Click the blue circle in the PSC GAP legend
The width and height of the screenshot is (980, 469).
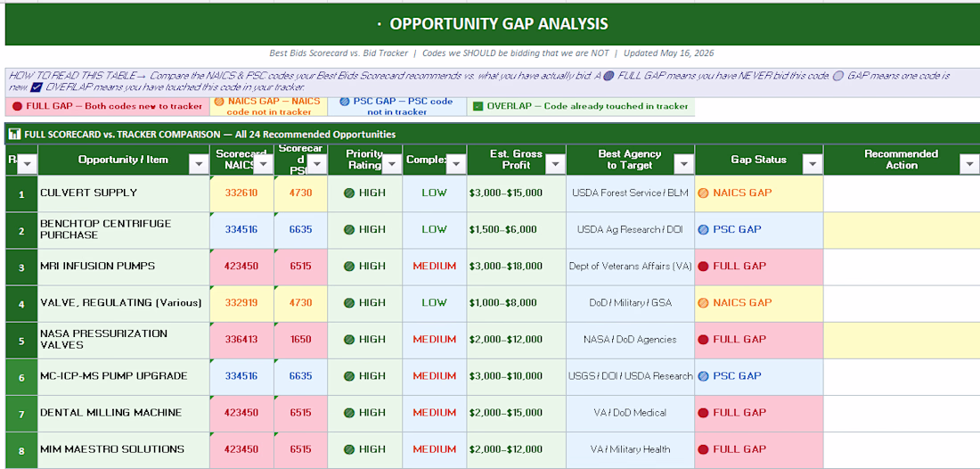tap(347, 101)
